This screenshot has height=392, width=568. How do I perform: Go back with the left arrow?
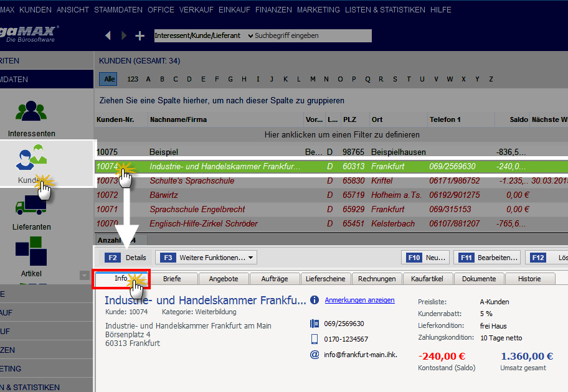pyautogui.click(x=108, y=35)
